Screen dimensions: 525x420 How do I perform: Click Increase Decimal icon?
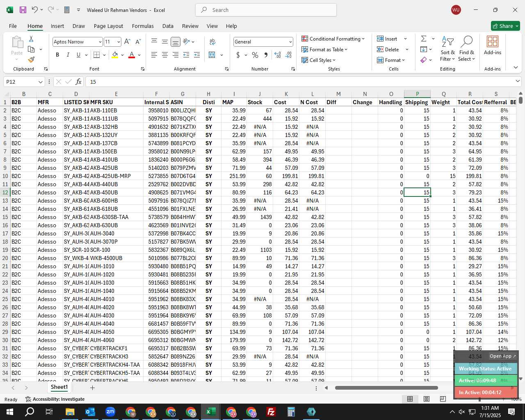click(x=278, y=55)
